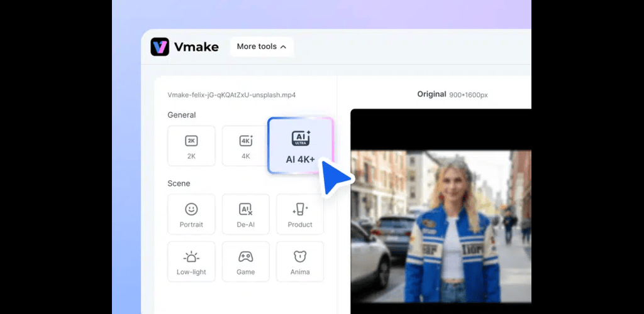
Task: Click the Scene section heading
Action: 179,183
